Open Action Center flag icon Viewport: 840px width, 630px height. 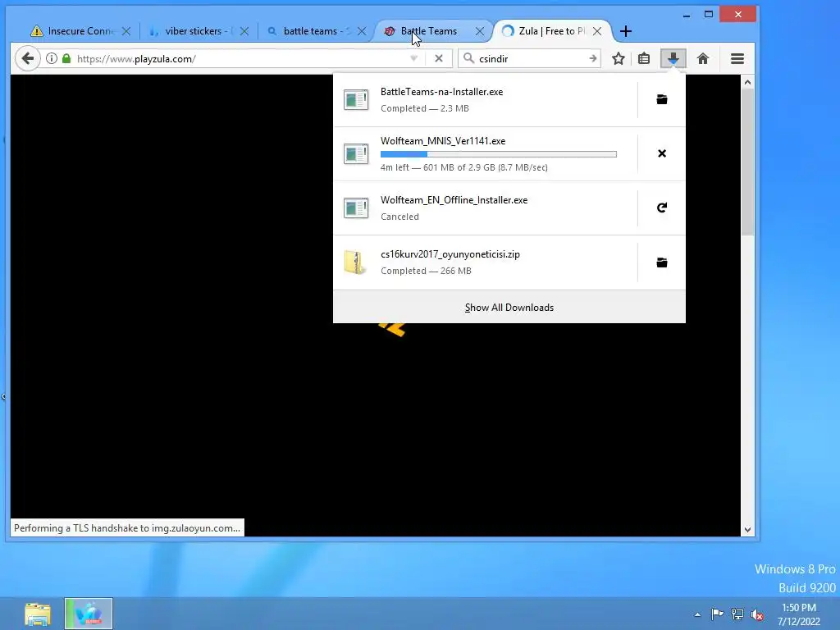point(717,614)
